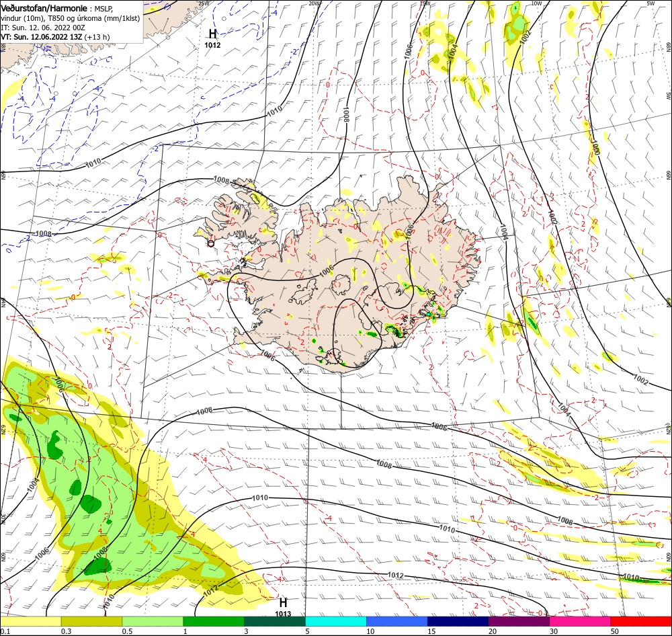This screenshot has width=672, height=636.
Task: Click the olive 0.3–0.5 legend color segment
Action: point(91,621)
